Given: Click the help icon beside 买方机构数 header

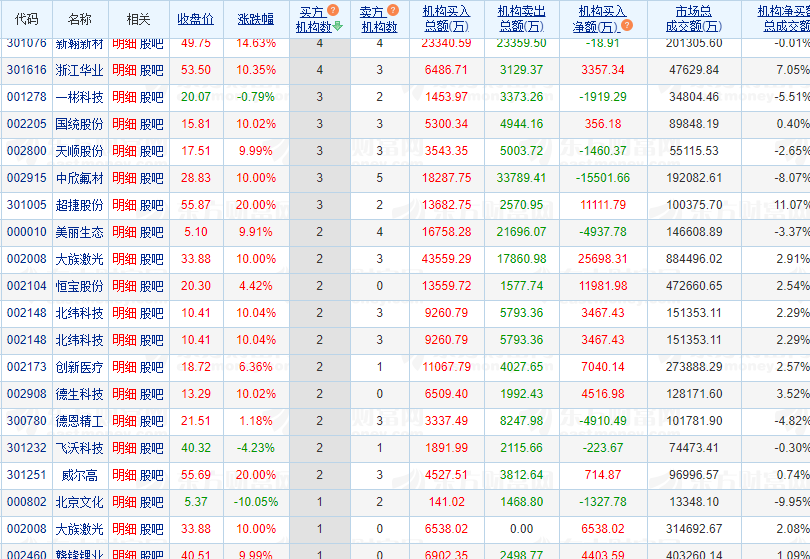Looking at the screenshot, I should pyautogui.click(x=333, y=10).
